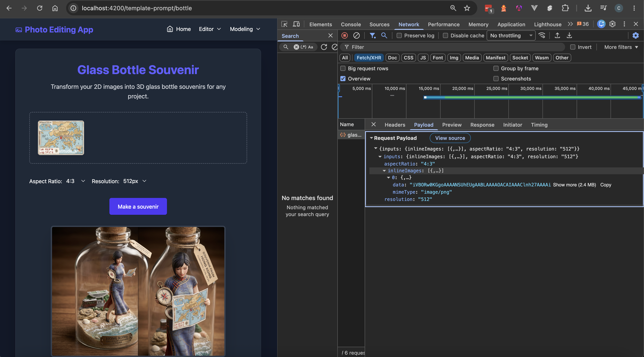The image size is (644, 357).
Task: Open the Editor nav dropdown
Action: pos(210,29)
